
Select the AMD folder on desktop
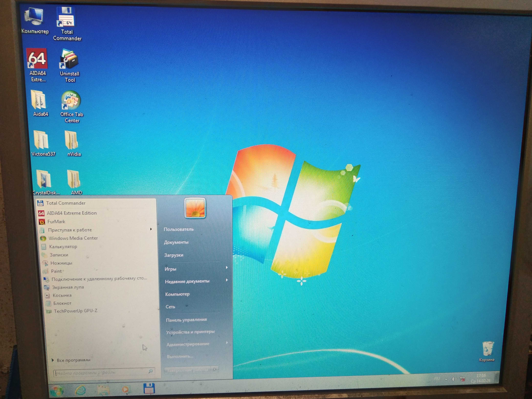click(75, 182)
